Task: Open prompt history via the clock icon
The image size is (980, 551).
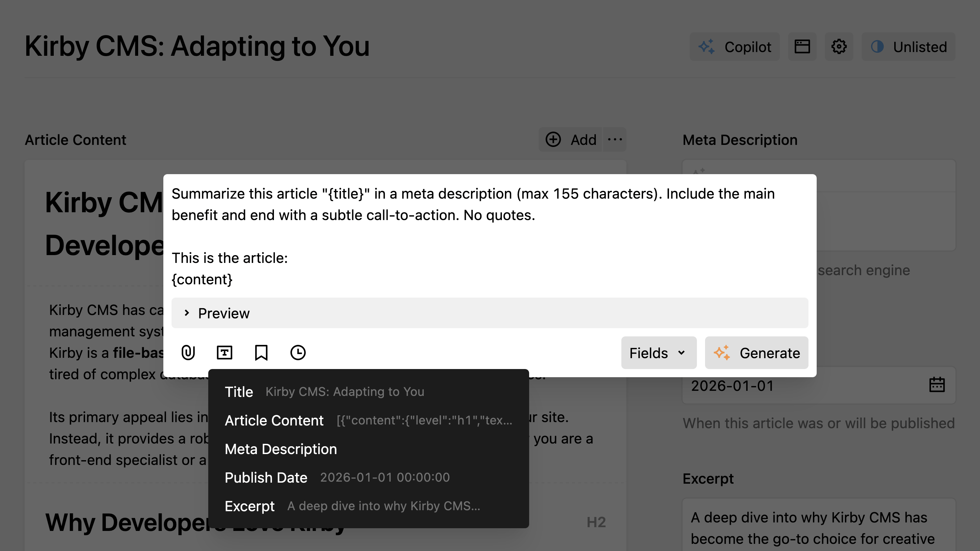Action: pos(298,352)
